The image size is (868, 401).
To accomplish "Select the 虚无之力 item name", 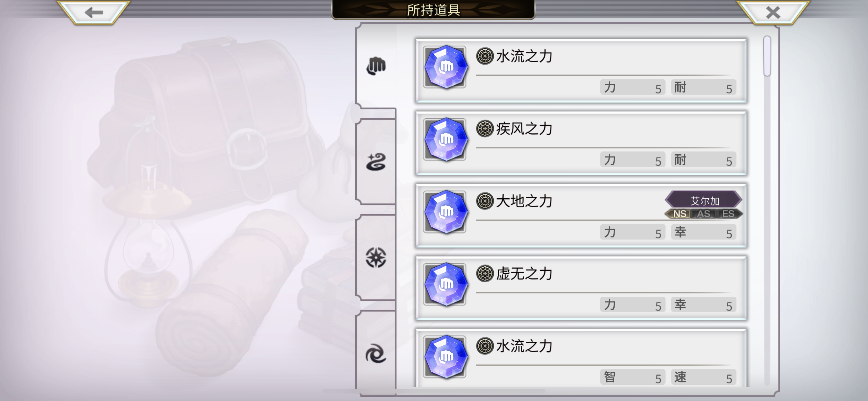I will pos(524,274).
